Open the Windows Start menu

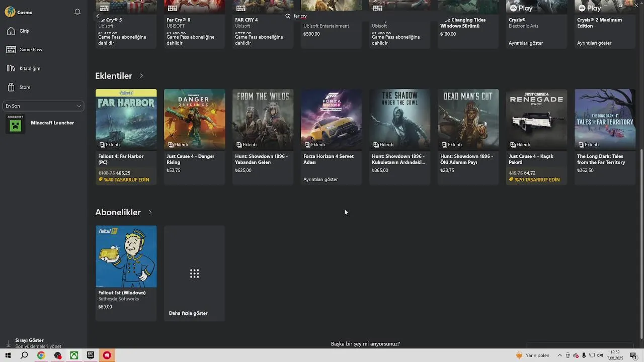point(8,355)
